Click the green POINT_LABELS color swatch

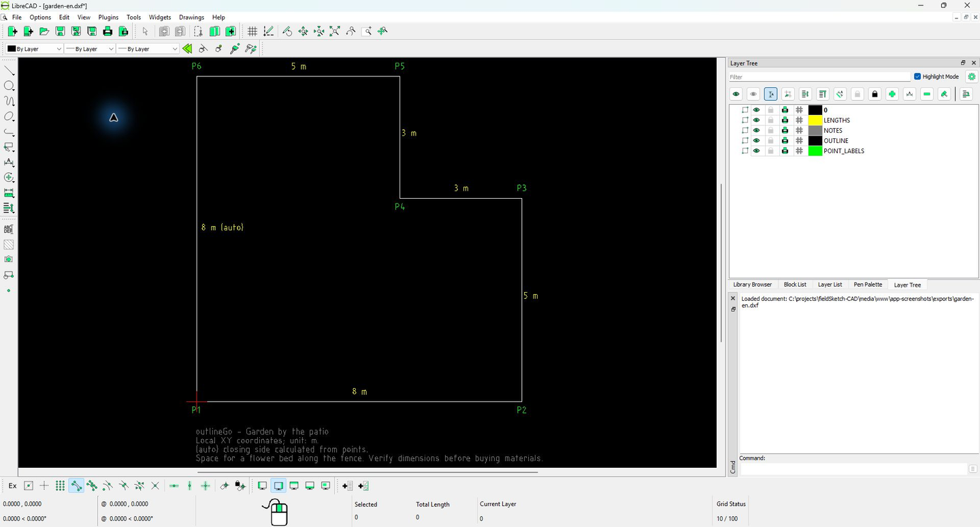[815, 151]
